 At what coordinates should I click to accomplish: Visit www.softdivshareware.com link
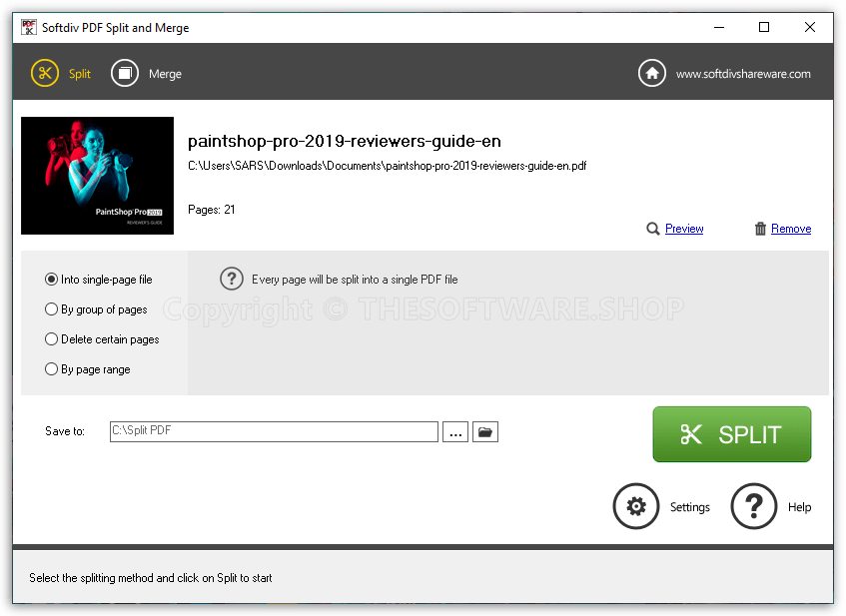(x=743, y=74)
